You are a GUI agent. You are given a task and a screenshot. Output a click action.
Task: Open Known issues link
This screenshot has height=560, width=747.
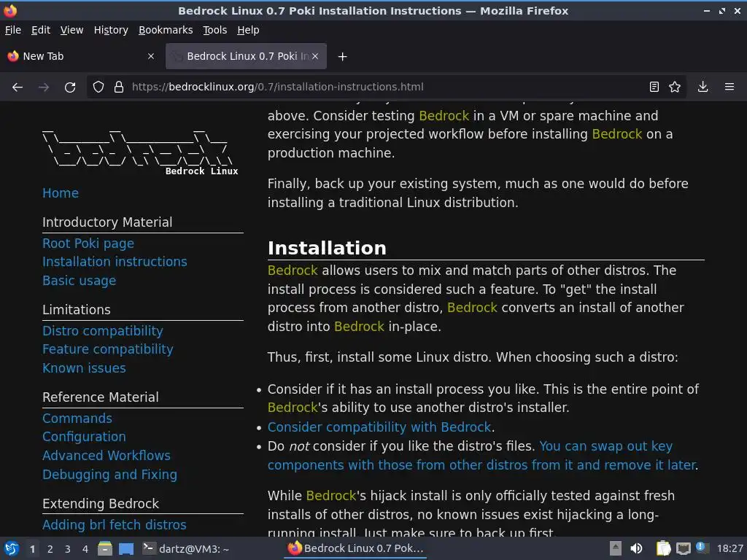[x=85, y=368]
